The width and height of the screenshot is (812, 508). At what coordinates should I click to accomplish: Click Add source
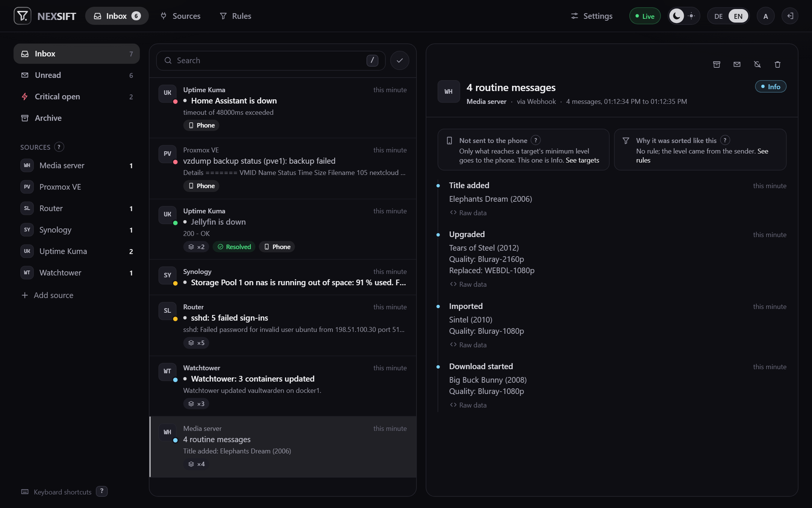47,295
